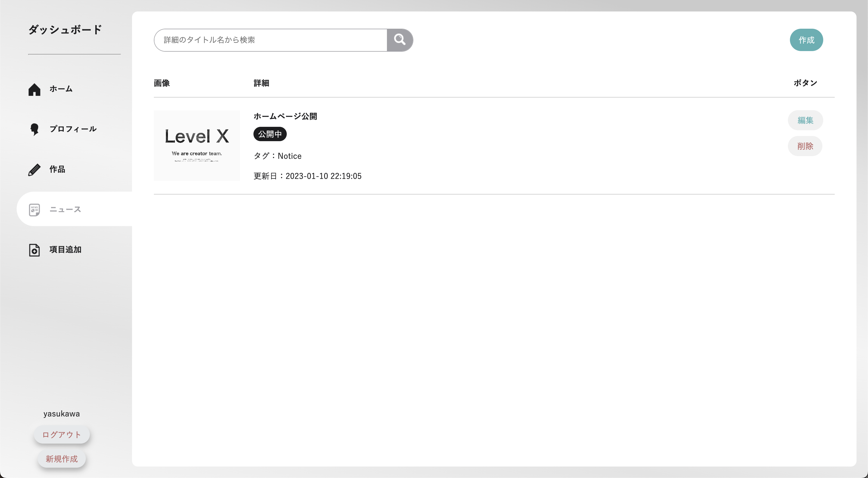Go to the プロフィール menu item
868x478 pixels.
[x=73, y=129]
